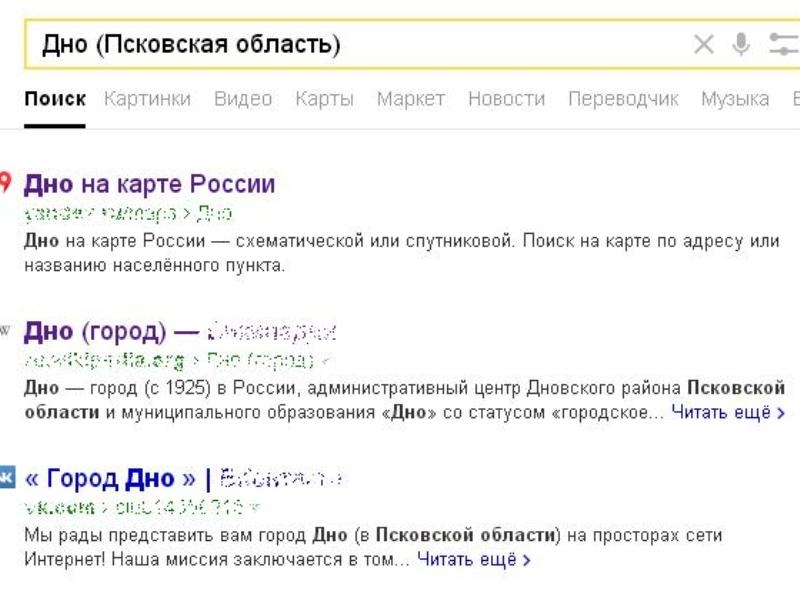Go to the Карты tab
This screenshot has height=600, width=800.
tap(324, 99)
